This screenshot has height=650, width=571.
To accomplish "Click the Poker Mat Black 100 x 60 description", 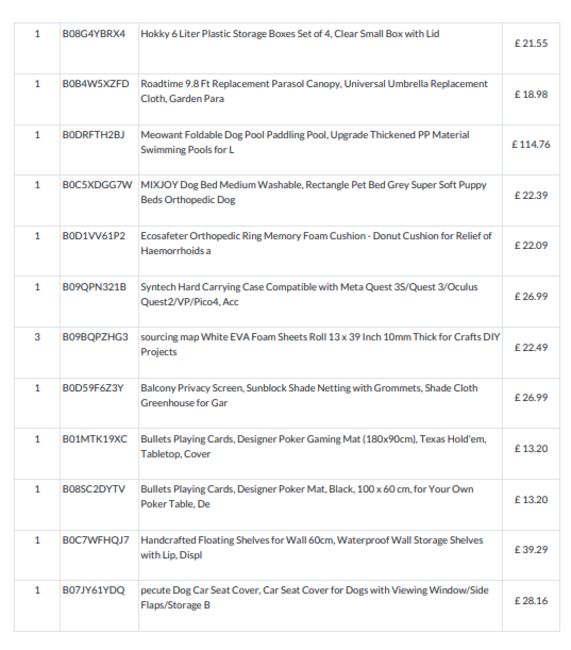I will tap(307, 497).
